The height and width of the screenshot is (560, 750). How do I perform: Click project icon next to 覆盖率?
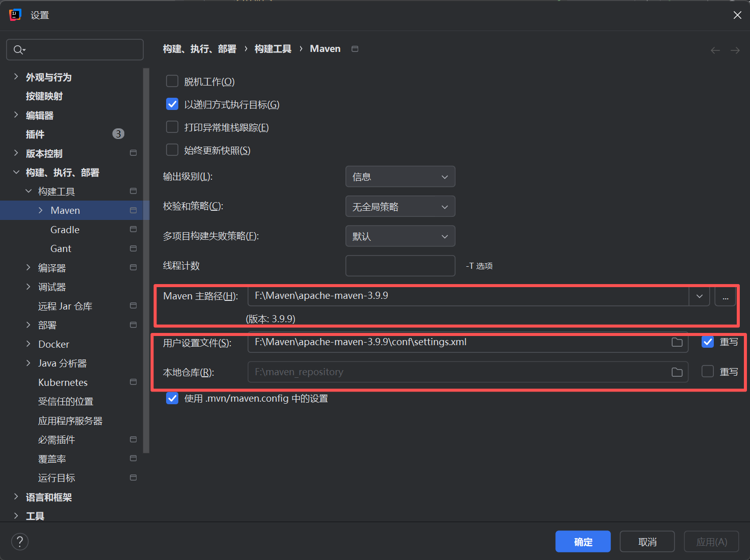tap(133, 458)
